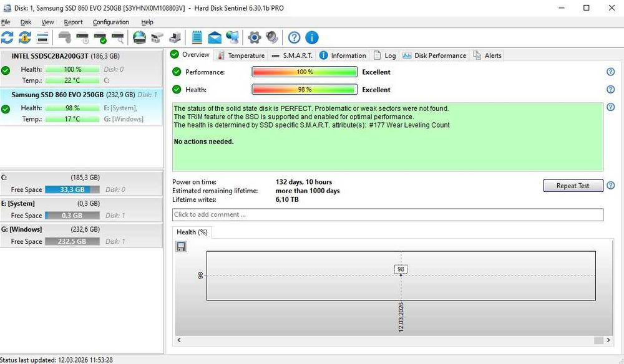Click the G: free space 232,5 GB bar
Viewport: 624px width, 364px height.
pyautogui.click(x=72, y=241)
